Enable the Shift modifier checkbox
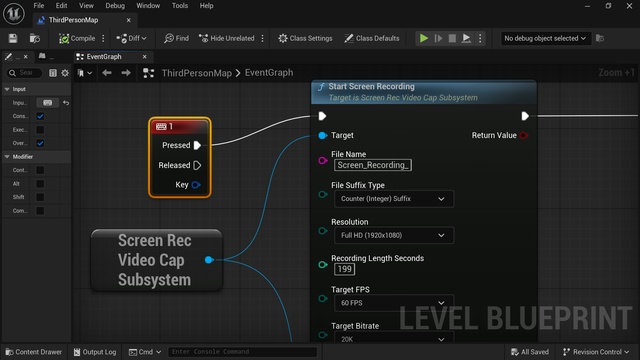The height and width of the screenshot is (360, 640). pyautogui.click(x=40, y=197)
